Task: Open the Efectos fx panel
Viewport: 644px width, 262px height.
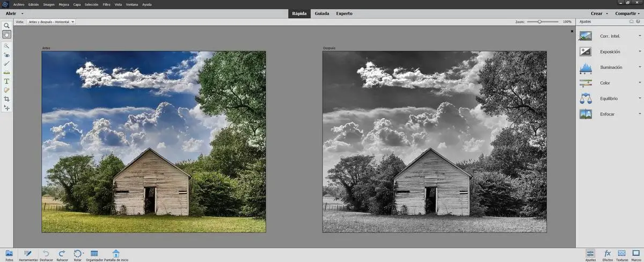Action: pyautogui.click(x=608, y=255)
